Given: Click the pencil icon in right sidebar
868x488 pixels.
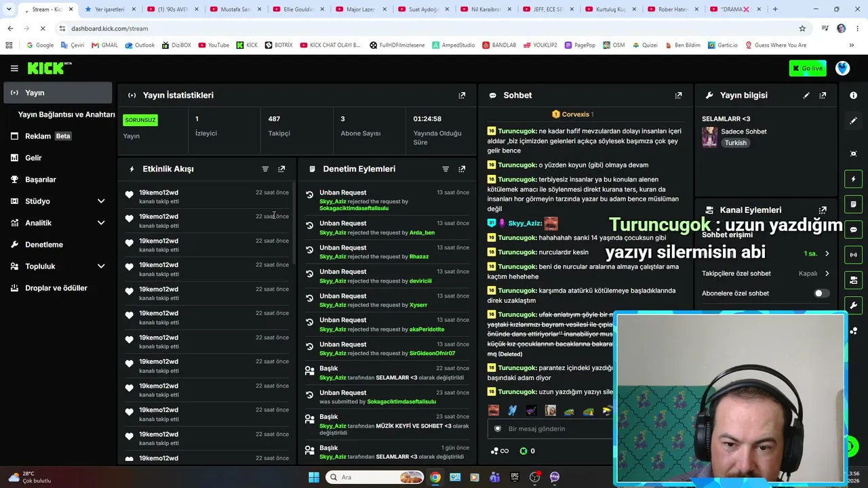Looking at the screenshot, I should 853,121.
